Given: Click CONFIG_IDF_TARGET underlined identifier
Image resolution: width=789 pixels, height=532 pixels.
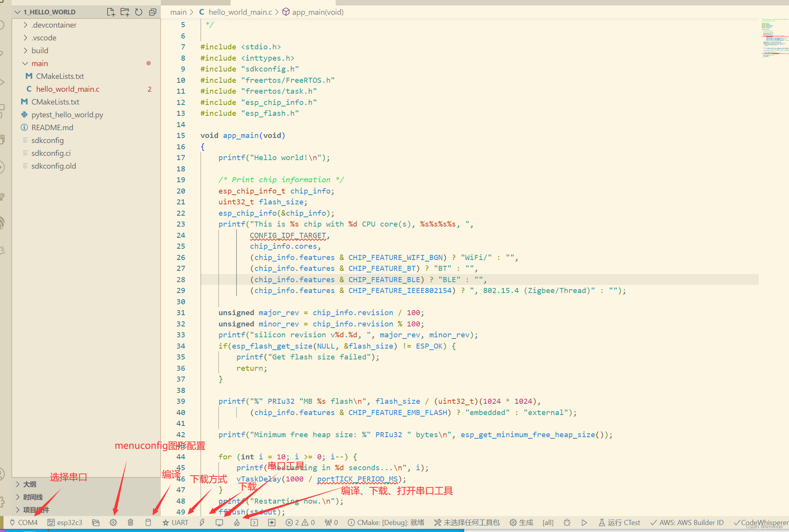Looking at the screenshot, I should pyautogui.click(x=288, y=235).
